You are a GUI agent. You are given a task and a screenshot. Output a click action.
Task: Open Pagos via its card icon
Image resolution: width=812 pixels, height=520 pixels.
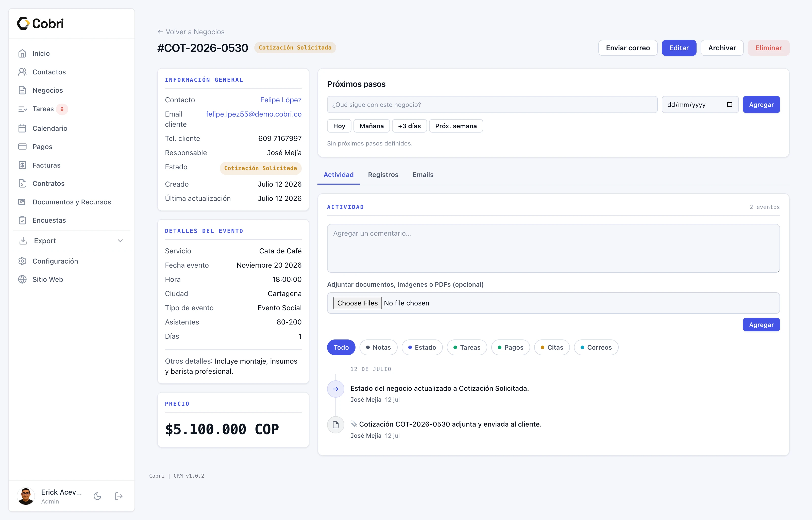pyautogui.click(x=22, y=147)
